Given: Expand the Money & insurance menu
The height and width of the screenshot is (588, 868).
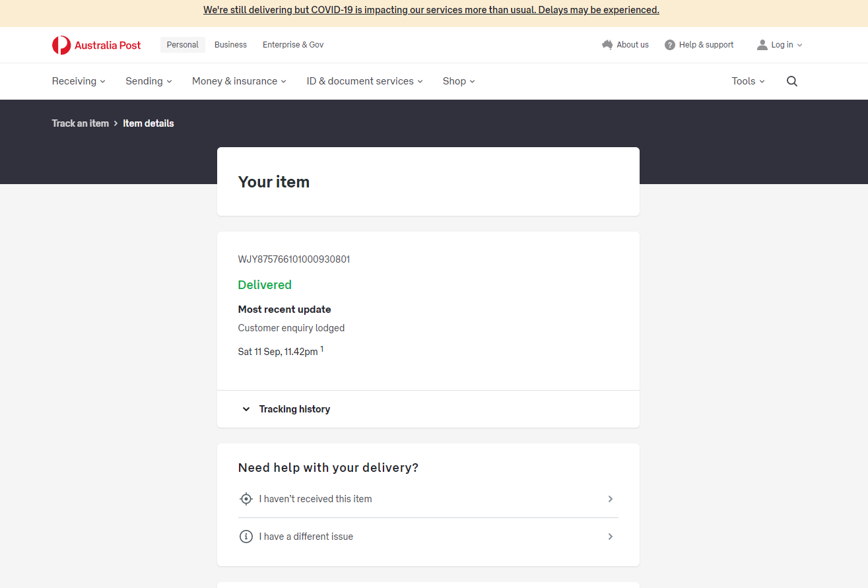Looking at the screenshot, I should point(239,81).
